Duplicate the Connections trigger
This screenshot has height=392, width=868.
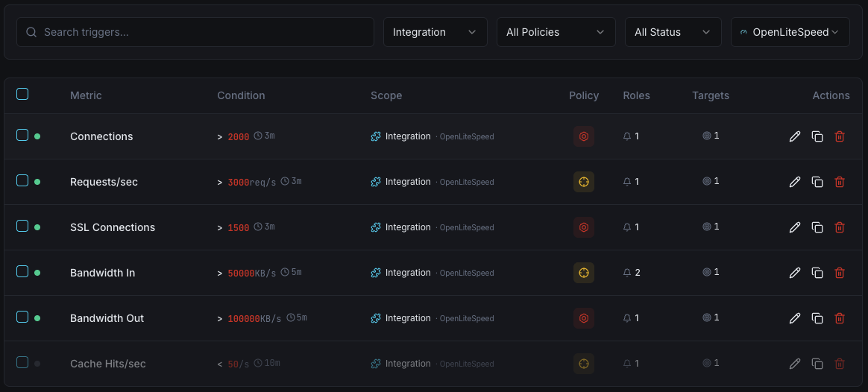click(817, 136)
